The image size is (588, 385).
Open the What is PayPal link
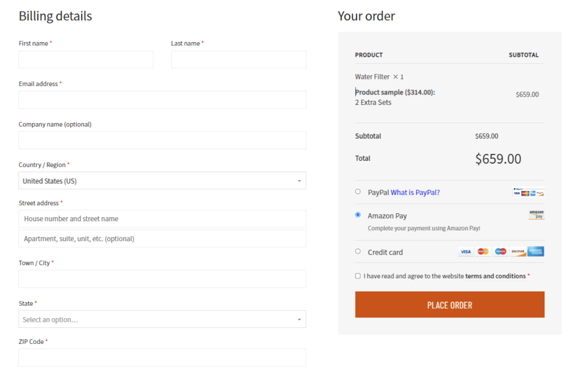415,192
